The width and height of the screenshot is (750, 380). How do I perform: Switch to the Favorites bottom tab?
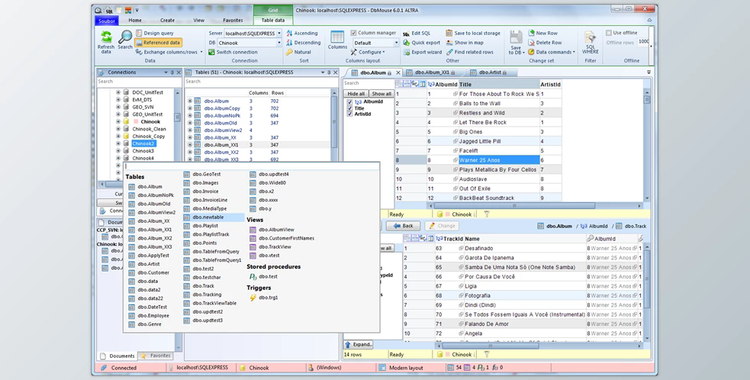(x=156, y=356)
